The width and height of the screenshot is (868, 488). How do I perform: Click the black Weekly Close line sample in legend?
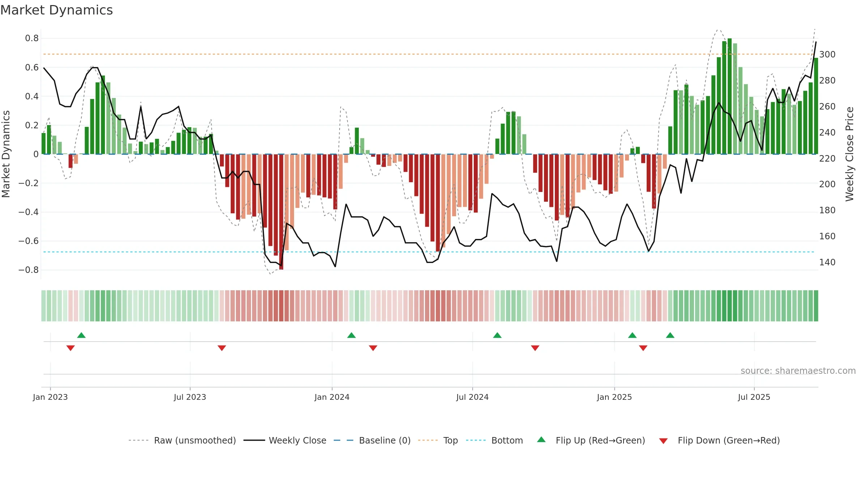(x=254, y=440)
